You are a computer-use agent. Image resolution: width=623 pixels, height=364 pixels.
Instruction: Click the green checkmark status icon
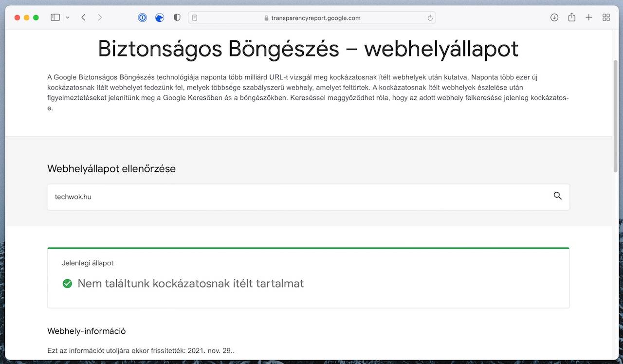click(x=67, y=283)
